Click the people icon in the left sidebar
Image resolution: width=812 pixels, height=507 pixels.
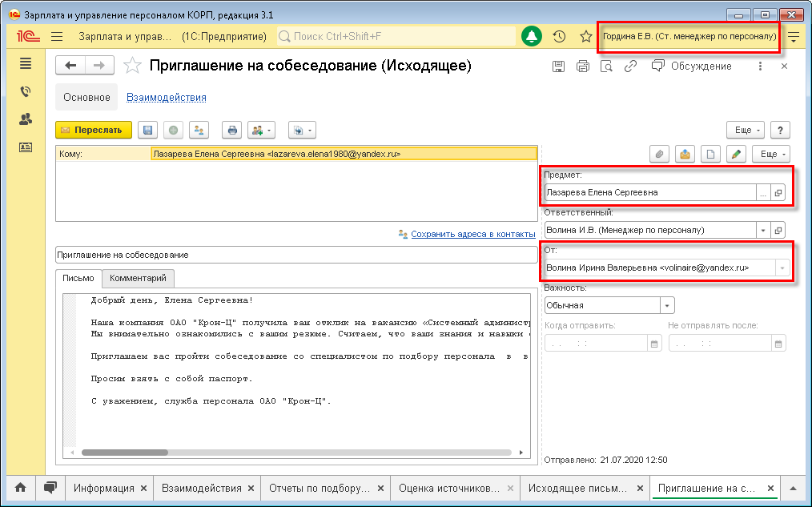26,119
